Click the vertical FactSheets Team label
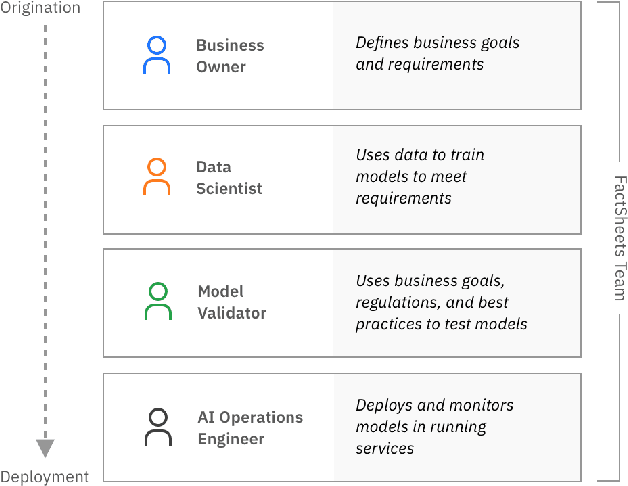 click(618, 241)
